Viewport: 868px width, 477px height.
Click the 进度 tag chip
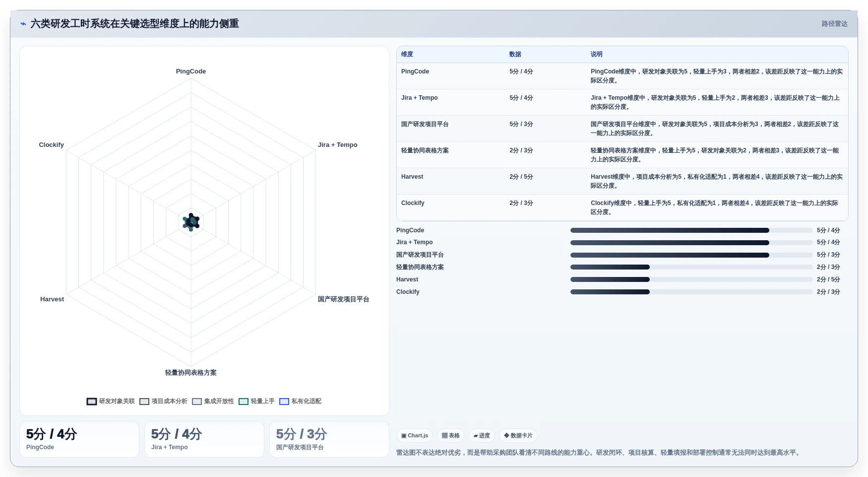(x=482, y=436)
